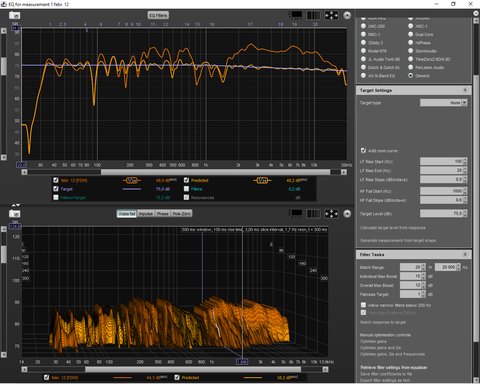Viewport: 480px width, 384px height.
Task: Increase LF Rise Start value
Action: coord(465,160)
